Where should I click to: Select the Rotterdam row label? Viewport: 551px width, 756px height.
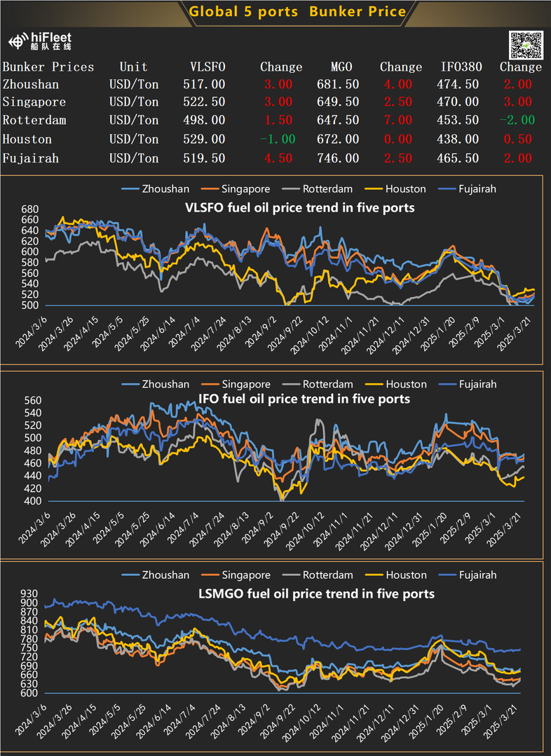(x=34, y=120)
